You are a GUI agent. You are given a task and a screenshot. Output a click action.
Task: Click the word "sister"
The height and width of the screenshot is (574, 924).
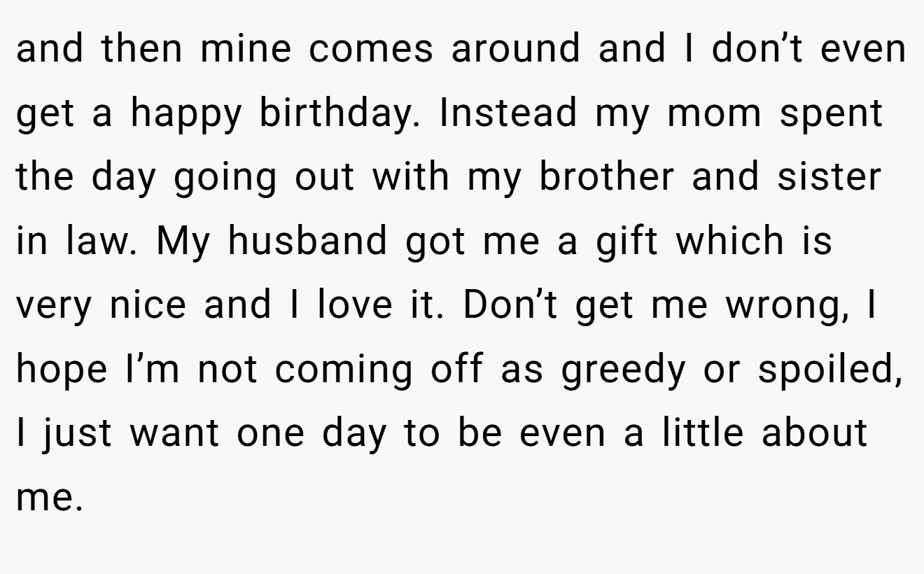[x=829, y=178]
